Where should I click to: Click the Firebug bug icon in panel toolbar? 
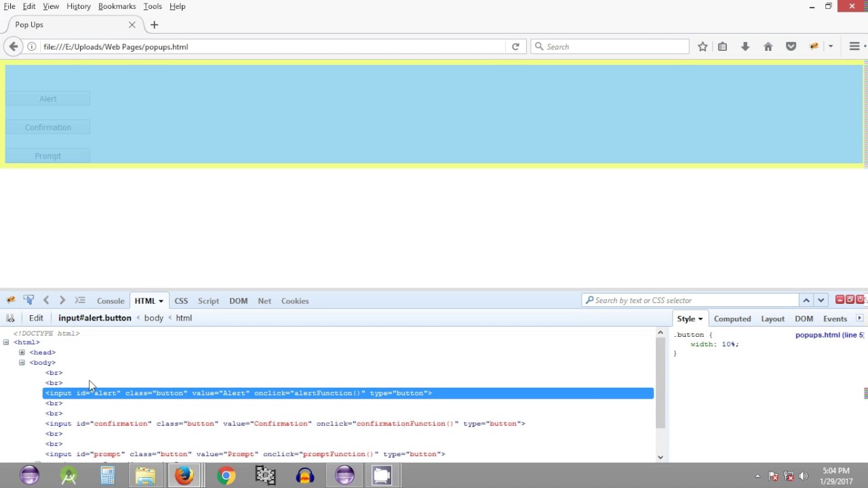point(11,300)
